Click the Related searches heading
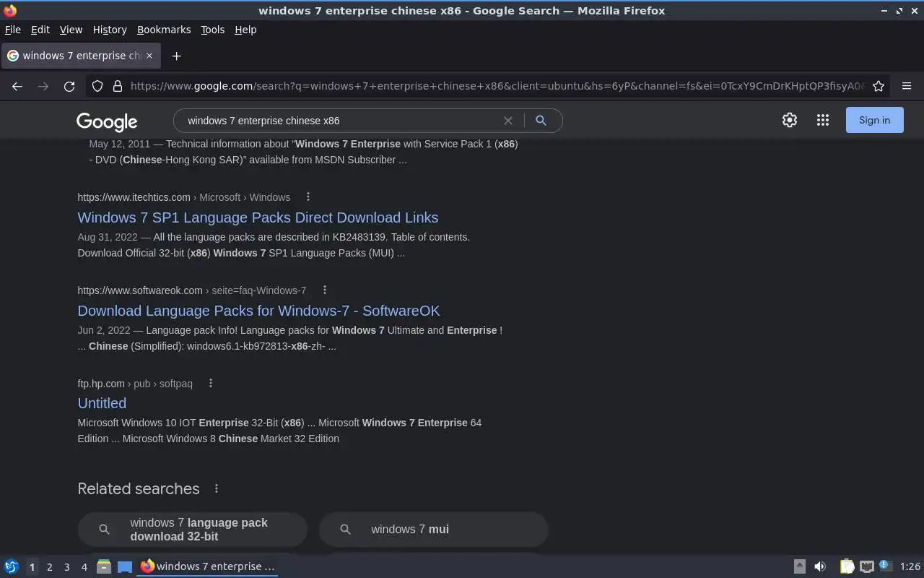The height and width of the screenshot is (578, 924). (139, 488)
